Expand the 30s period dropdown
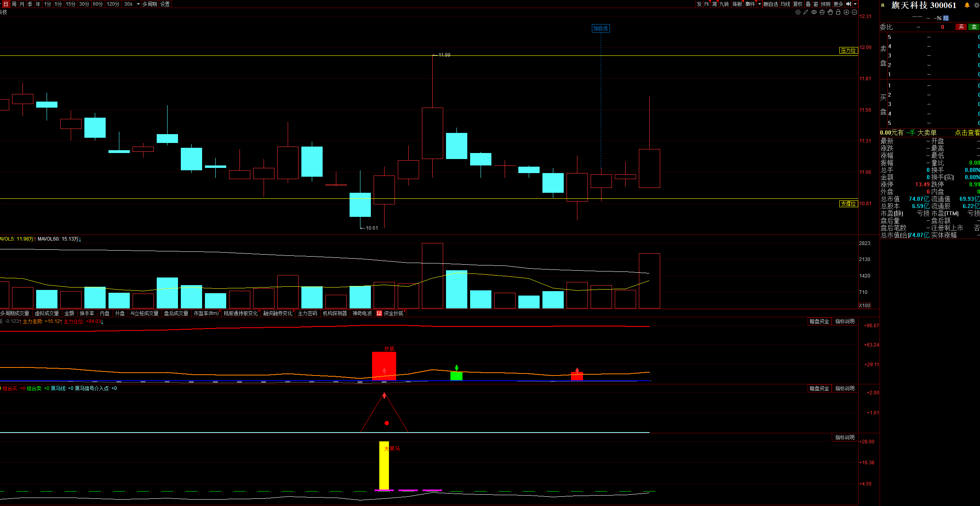Screen dimensions: 980x506 pos(138,4)
